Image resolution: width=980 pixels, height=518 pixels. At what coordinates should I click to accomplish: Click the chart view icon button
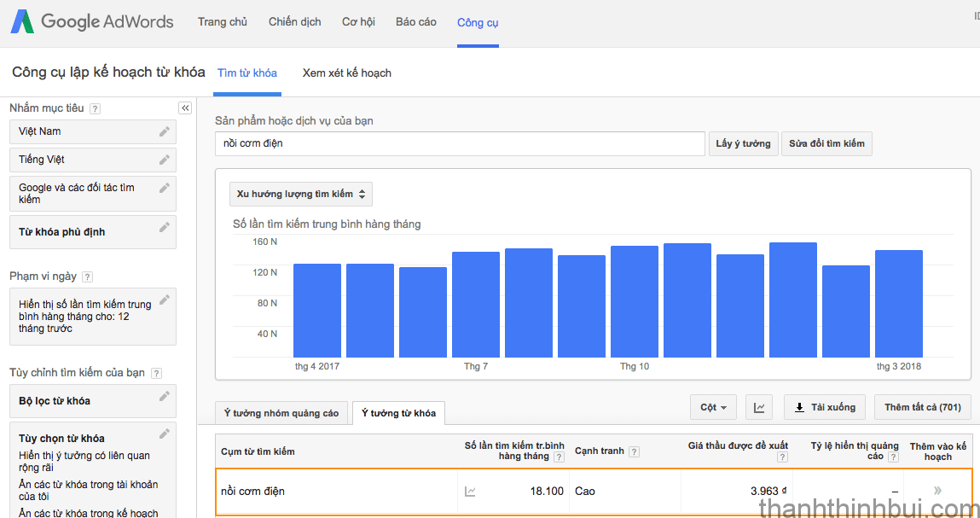[x=759, y=407]
